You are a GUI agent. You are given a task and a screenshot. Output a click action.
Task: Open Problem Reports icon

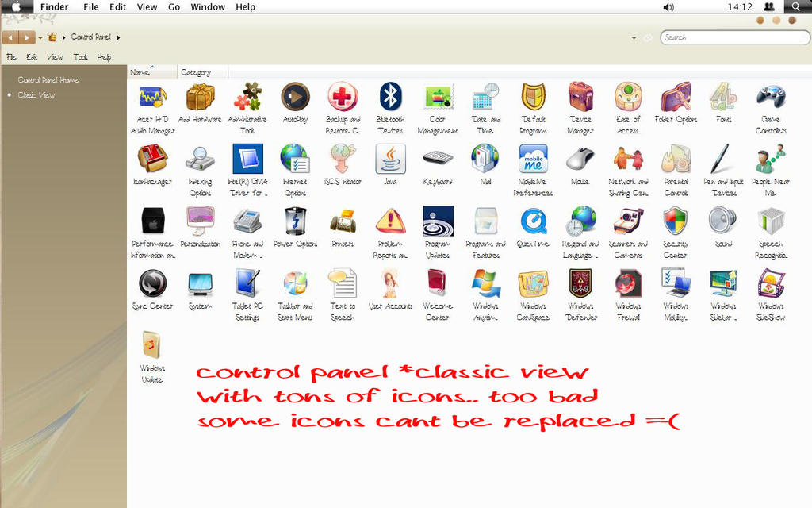[390, 221]
